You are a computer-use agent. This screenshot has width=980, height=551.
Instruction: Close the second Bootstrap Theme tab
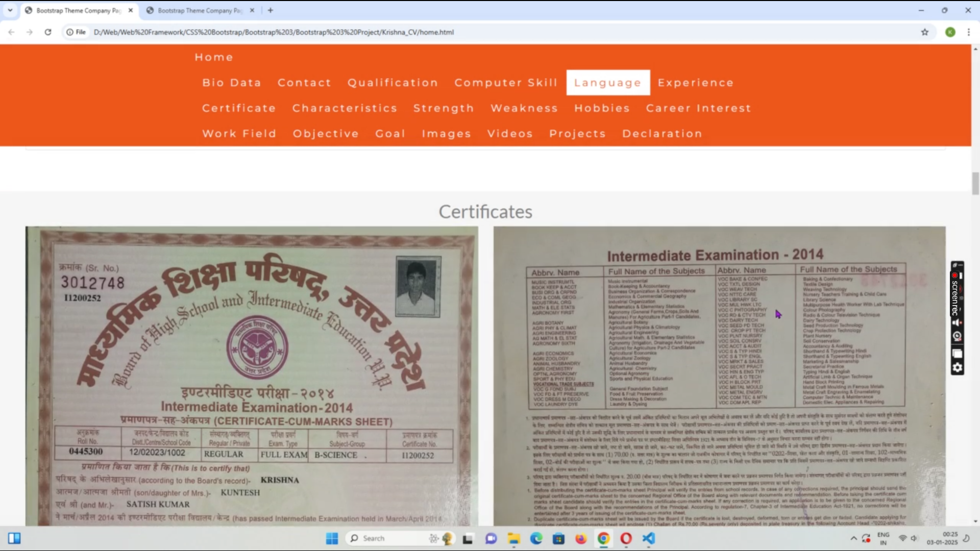pos(252,10)
